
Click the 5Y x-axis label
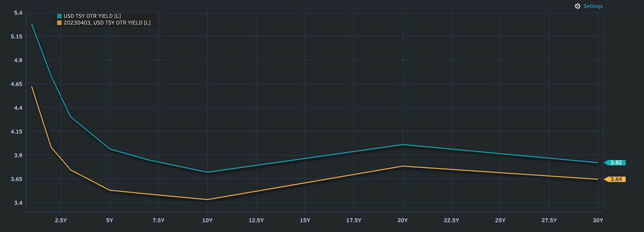click(x=109, y=220)
